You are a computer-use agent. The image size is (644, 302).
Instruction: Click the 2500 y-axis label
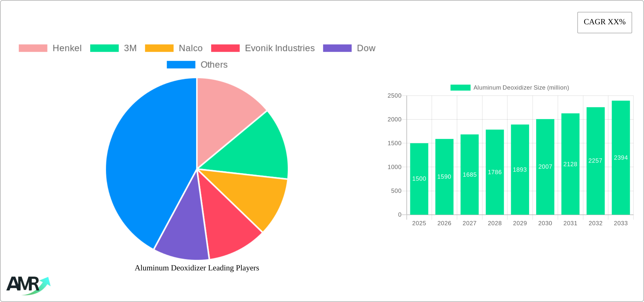tap(395, 96)
